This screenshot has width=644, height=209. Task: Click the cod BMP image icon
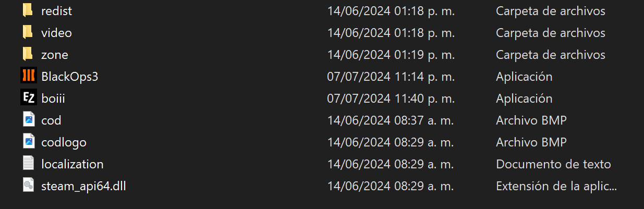[29, 120]
